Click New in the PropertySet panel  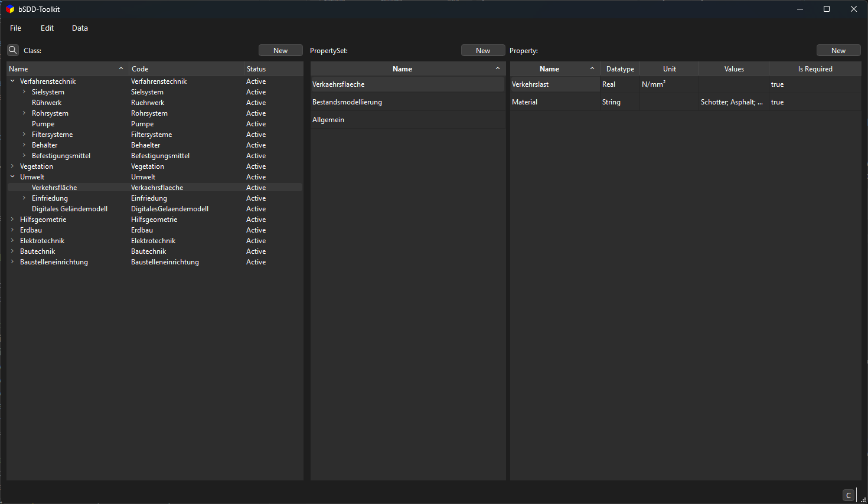tap(482, 50)
